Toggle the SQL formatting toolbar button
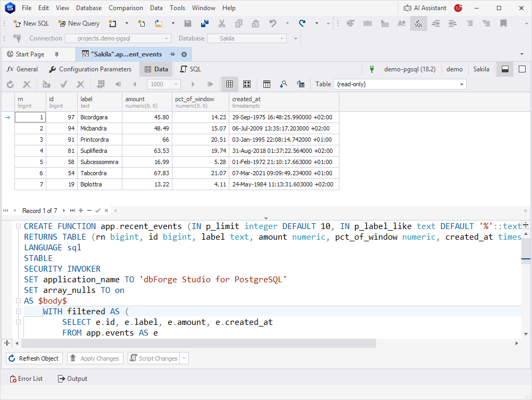Image resolution: width=532 pixels, height=400 pixels. tap(419, 23)
